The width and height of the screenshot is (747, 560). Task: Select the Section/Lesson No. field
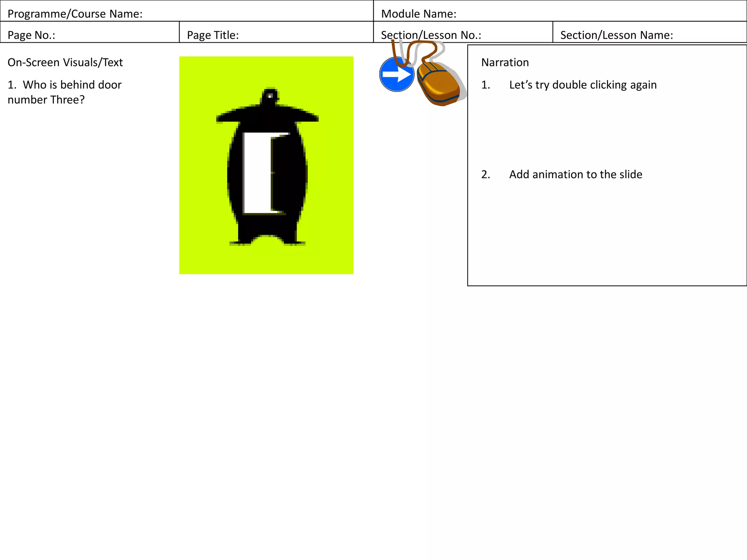463,32
